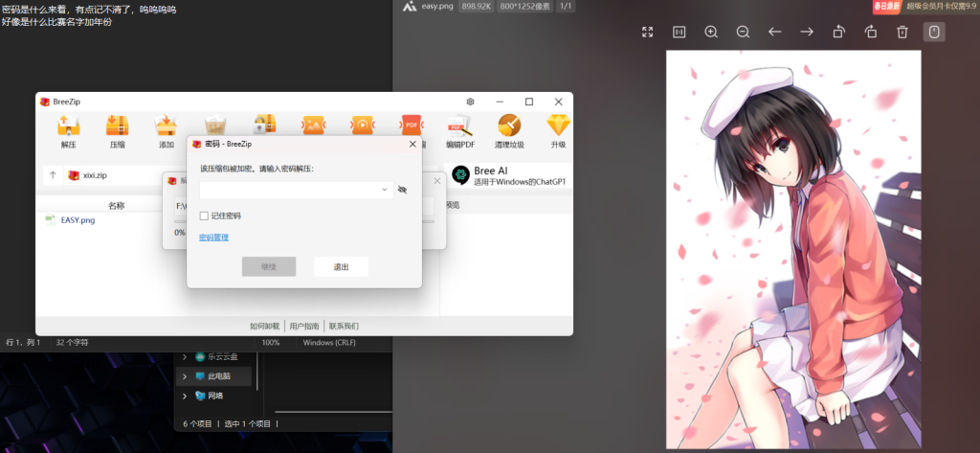Click the easy.png filename in viewer title
This screenshot has width=980, height=453.
(x=437, y=7)
